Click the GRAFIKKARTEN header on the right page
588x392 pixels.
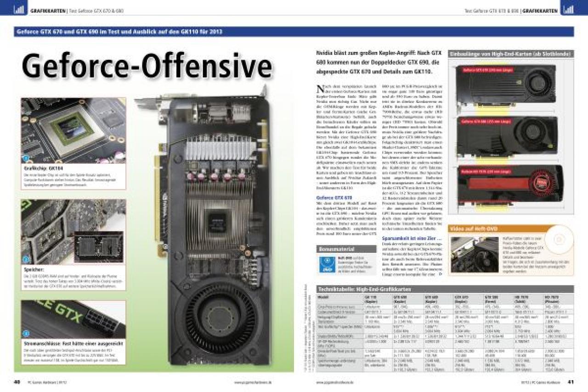(x=540, y=10)
